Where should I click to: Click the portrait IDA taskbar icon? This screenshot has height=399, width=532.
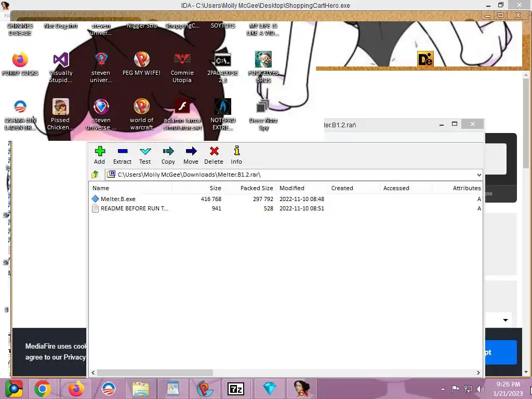[302, 389]
